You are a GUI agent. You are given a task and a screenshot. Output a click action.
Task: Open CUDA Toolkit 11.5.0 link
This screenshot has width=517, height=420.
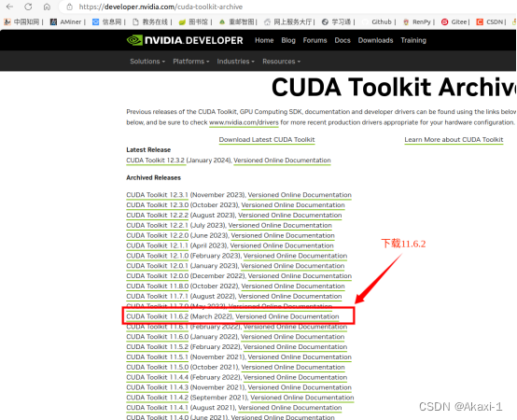(x=158, y=367)
